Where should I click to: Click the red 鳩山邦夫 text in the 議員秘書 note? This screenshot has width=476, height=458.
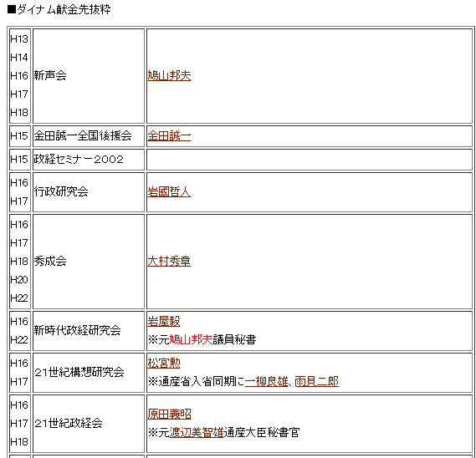coord(191,339)
